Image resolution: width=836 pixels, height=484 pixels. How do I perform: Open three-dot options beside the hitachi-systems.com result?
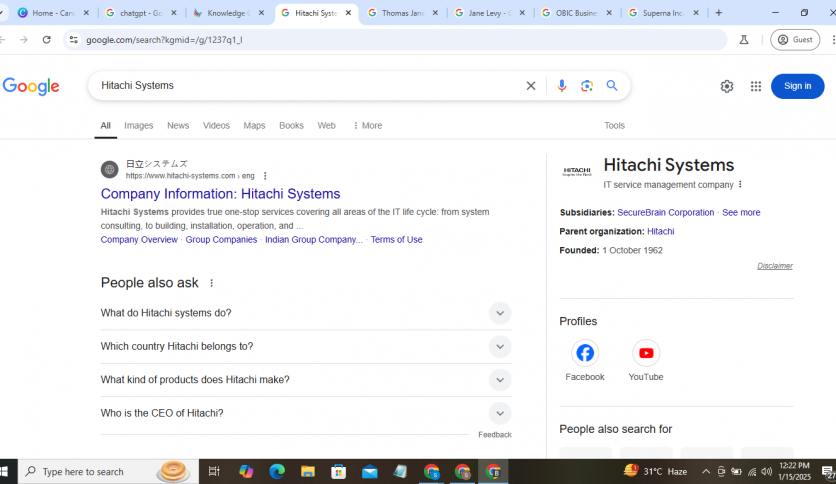pos(265,176)
